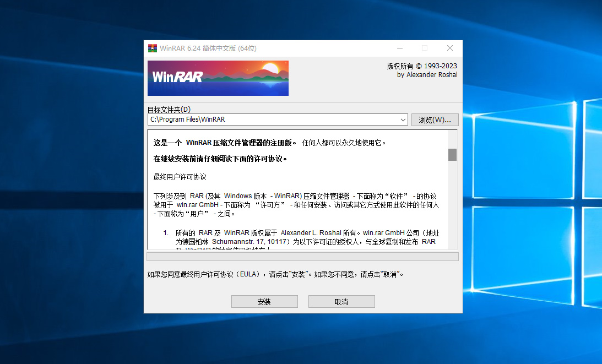Click the 安装 (Install) button
The image size is (602, 364).
[x=264, y=302]
